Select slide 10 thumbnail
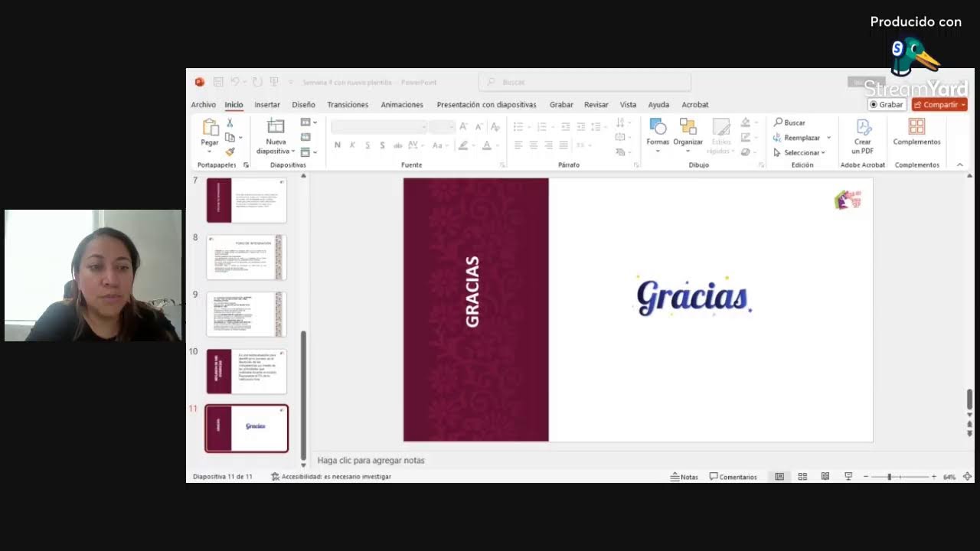This screenshot has height=551, width=980. (247, 372)
